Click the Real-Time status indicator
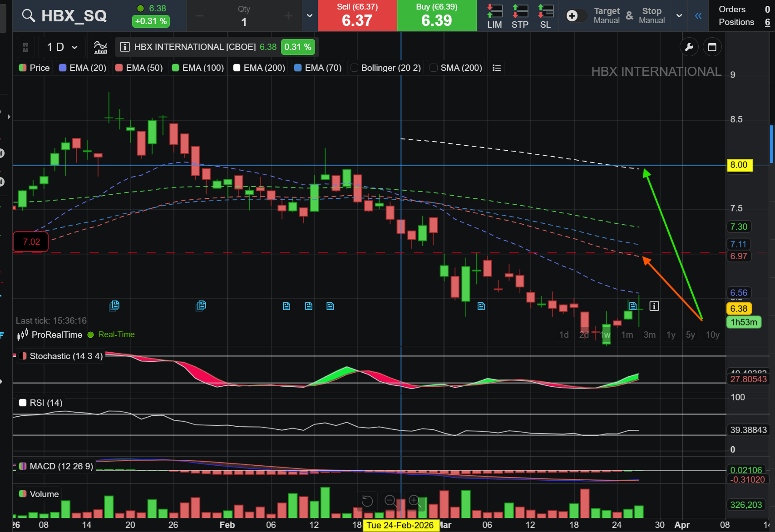775x532 pixels. pyautogui.click(x=111, y=335)
